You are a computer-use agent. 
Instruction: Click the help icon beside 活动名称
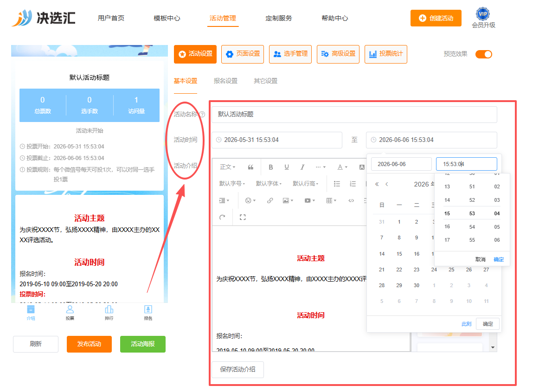[202, 115]
